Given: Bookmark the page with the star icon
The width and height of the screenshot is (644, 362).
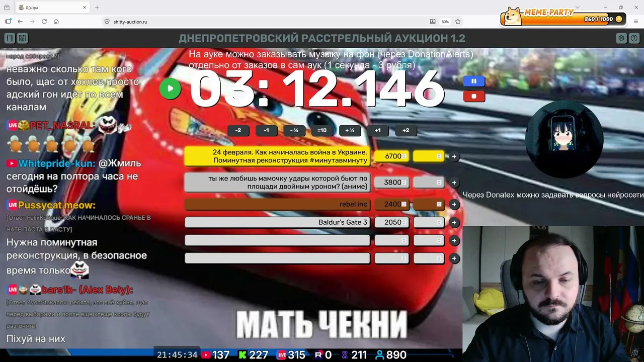Looking at the screenshot, I should (458, 22).
